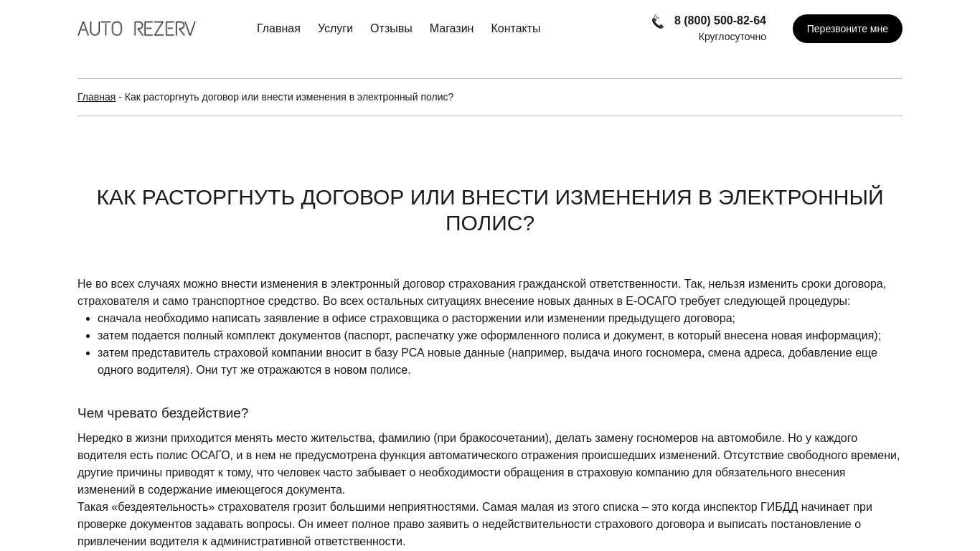
Task: Click the phone handset icon
Action: [x=657, y=22]
